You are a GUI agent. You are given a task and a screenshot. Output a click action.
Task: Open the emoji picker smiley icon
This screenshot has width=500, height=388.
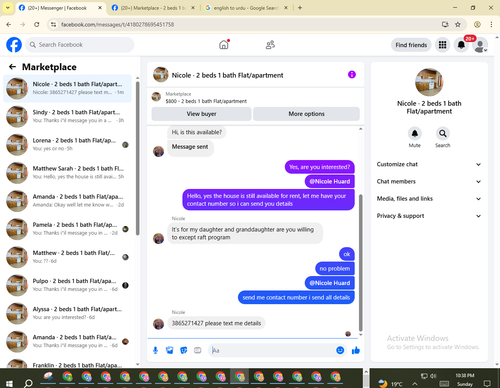coord(340,350)
